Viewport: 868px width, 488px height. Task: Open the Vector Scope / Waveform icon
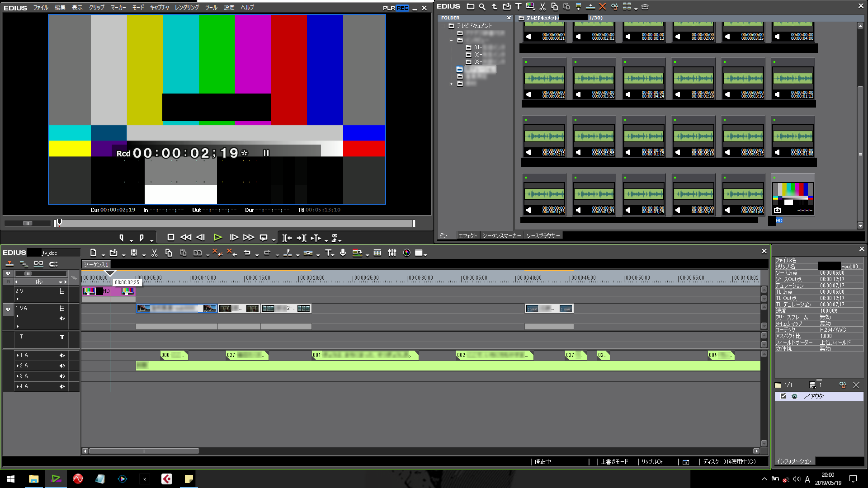pyautogui.click(x=406, y=253)
